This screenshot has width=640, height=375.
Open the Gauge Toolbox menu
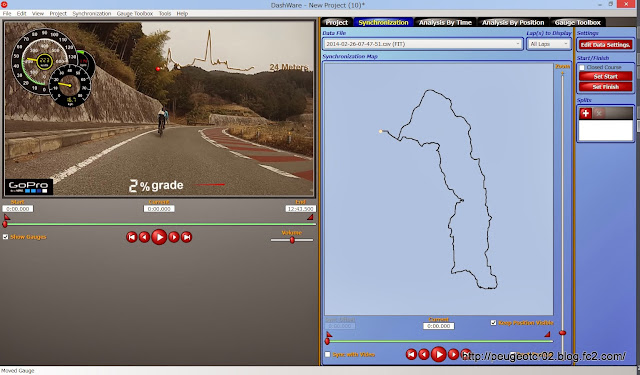[x=135, y=13]
